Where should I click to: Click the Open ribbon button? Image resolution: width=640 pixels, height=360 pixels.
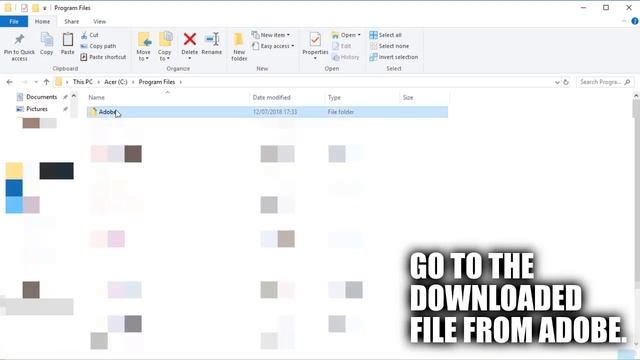tap(346, 35)
